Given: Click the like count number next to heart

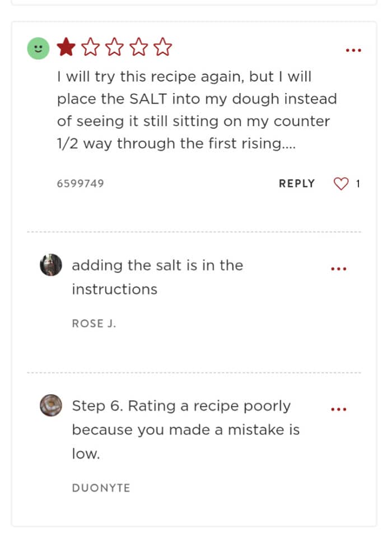Looking at the screenshot, I should pos(358,183).
